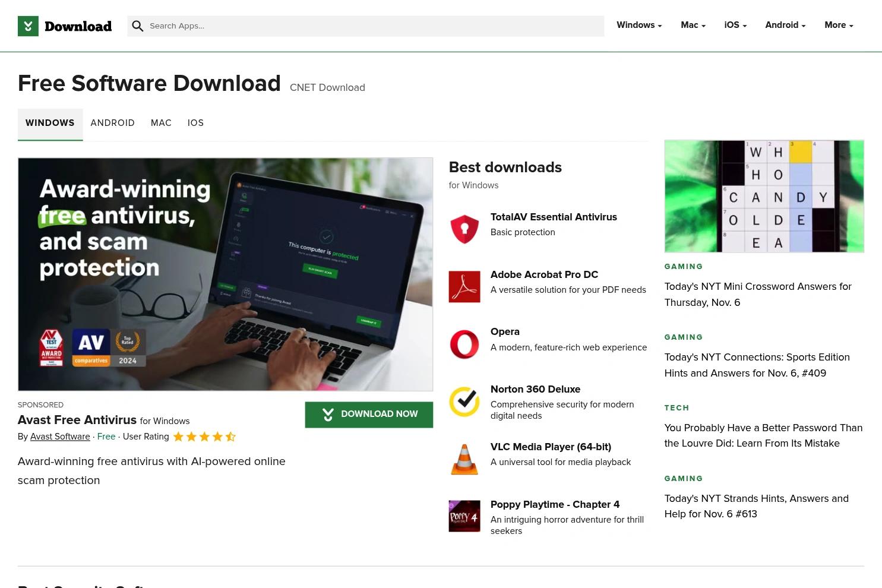This screenshot has height=588, width=882.
Task: Click the search magnifier icon
Action: pos(138,26)
